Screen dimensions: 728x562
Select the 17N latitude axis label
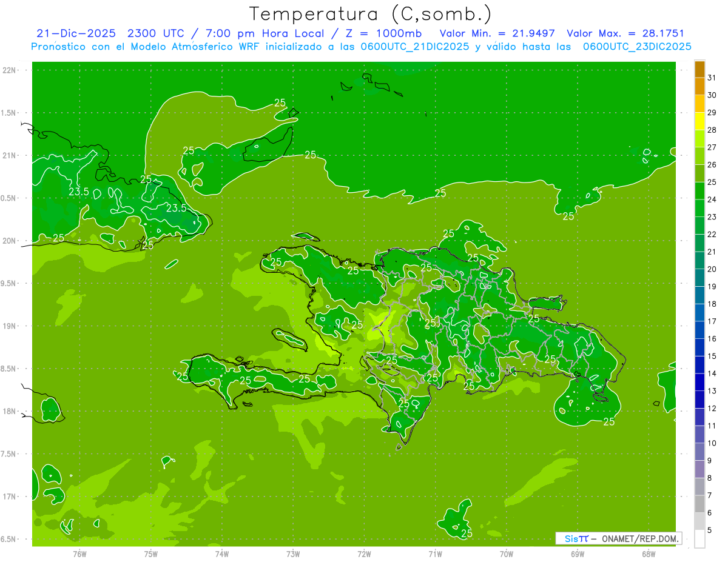(10, 497)
